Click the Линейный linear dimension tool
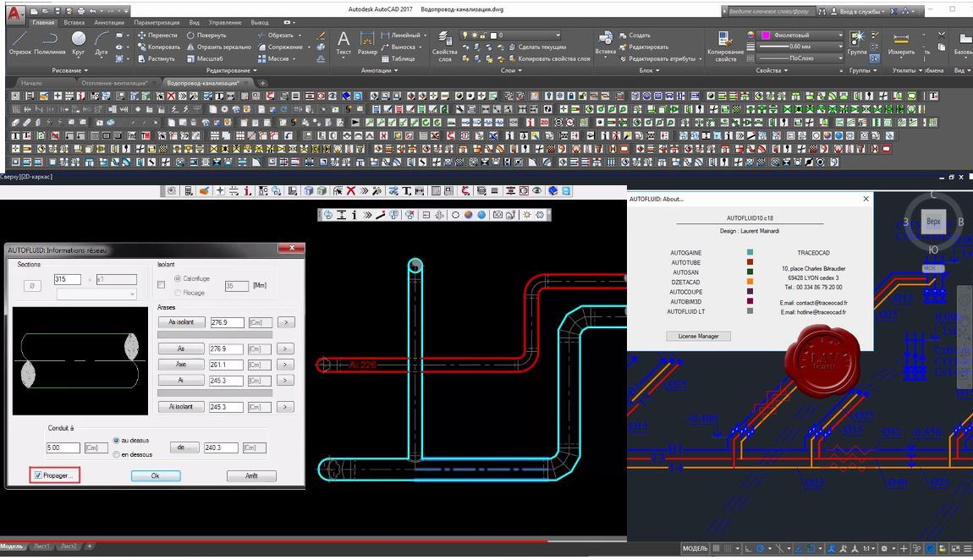Viewport: 973px width, 560px height. click(x=401, y=36)
